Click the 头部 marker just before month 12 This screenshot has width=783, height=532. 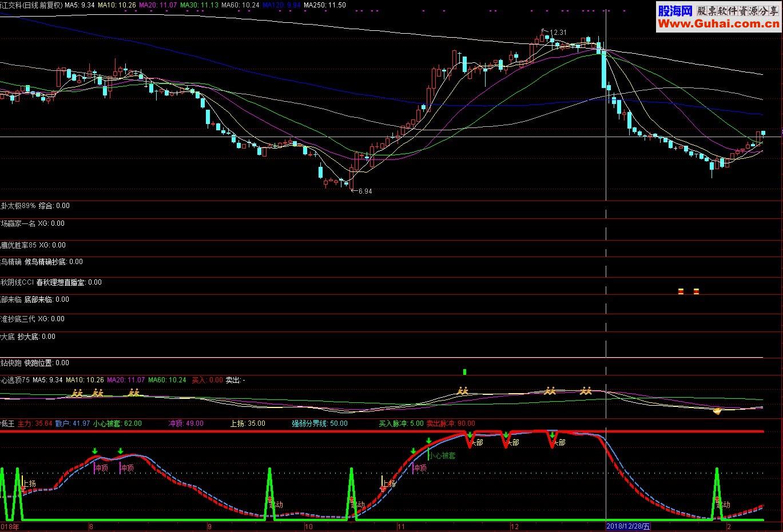click(x=512, y=443)
